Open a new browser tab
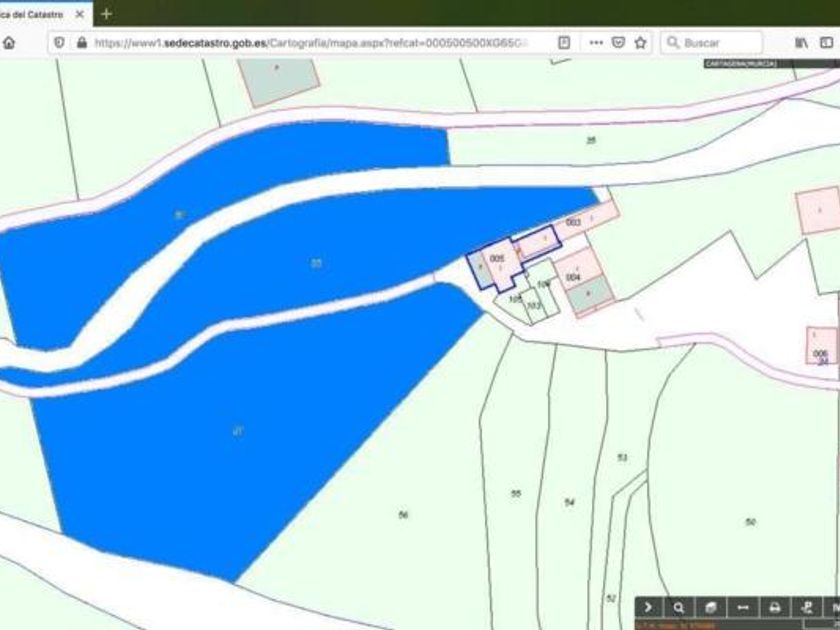 click(x=106, y=14)
